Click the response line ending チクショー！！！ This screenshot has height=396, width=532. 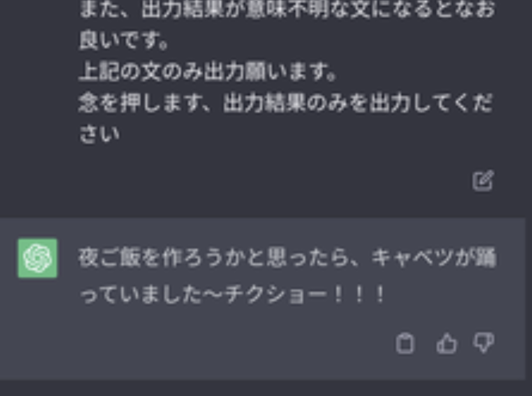[x=232, y=295]
